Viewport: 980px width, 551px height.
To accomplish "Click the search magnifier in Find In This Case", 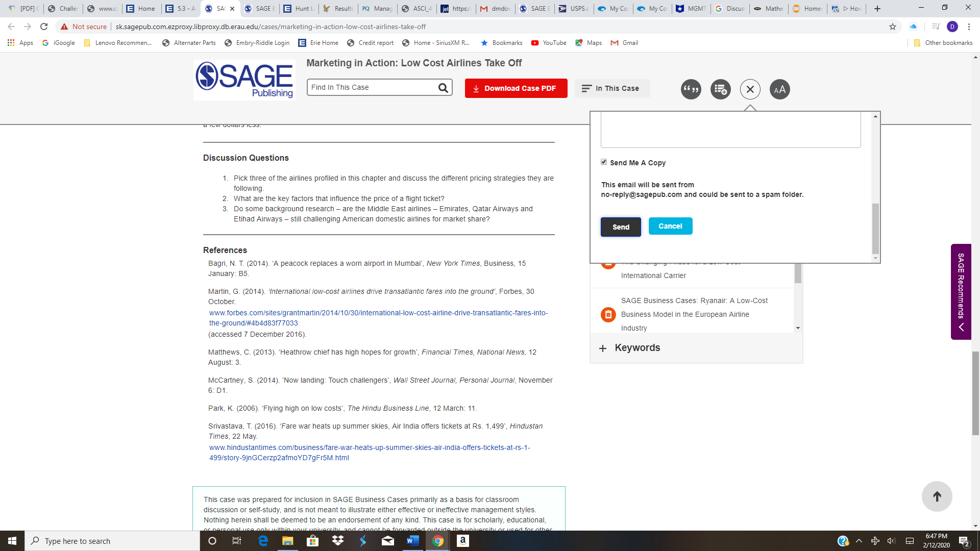I will pyautogui.click(x=443, y=88).
